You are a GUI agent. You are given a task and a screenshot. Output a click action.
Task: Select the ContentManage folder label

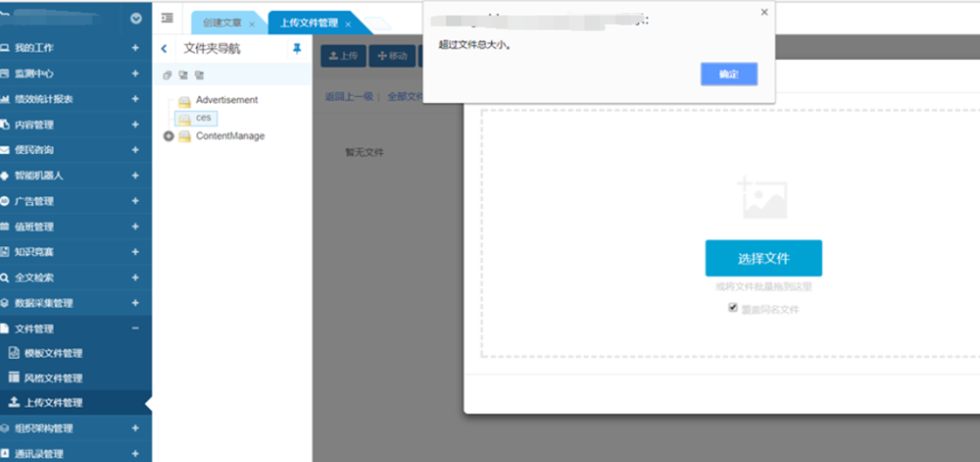click(x=230, y=135)
